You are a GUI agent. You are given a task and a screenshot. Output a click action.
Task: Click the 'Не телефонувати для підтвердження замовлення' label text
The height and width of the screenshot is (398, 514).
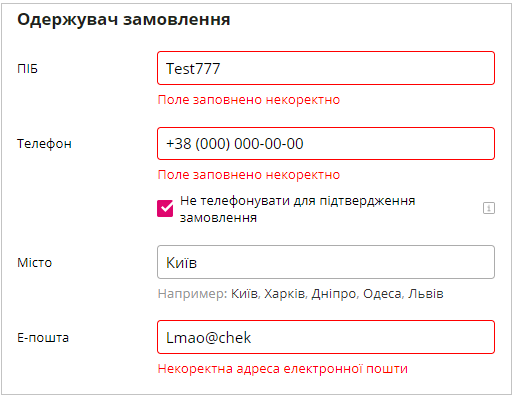click(x=297, y=209)
